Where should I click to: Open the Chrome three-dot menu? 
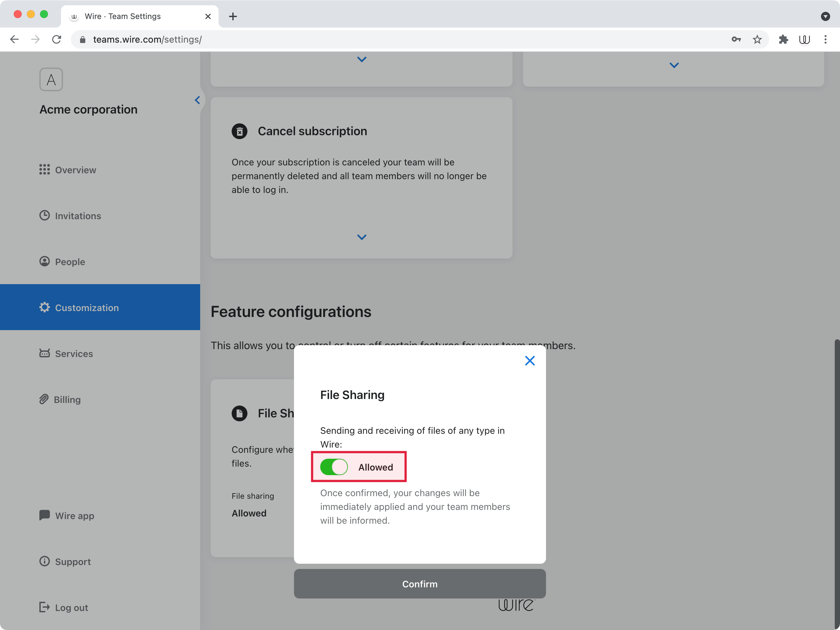pyautogui.click(x=825, y=39)
